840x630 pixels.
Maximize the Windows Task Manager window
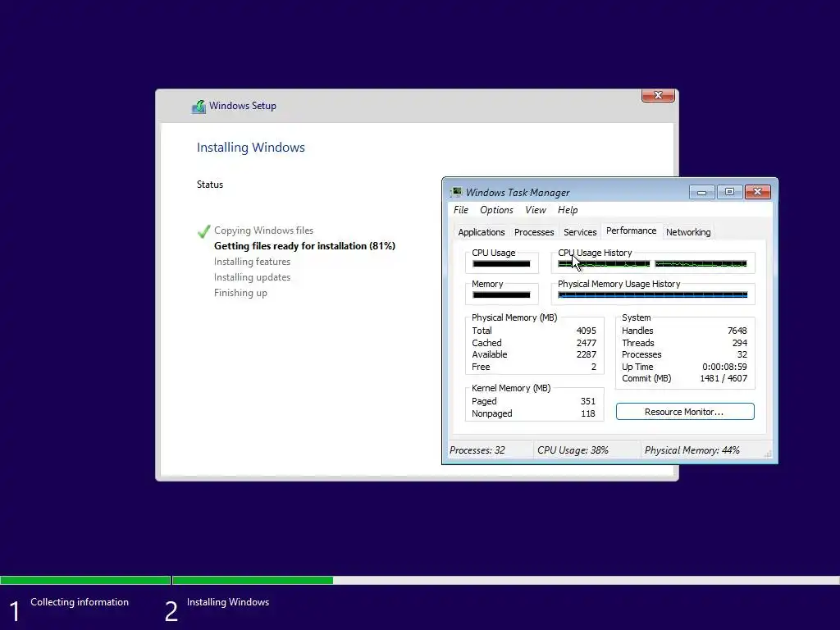[729, 191]
